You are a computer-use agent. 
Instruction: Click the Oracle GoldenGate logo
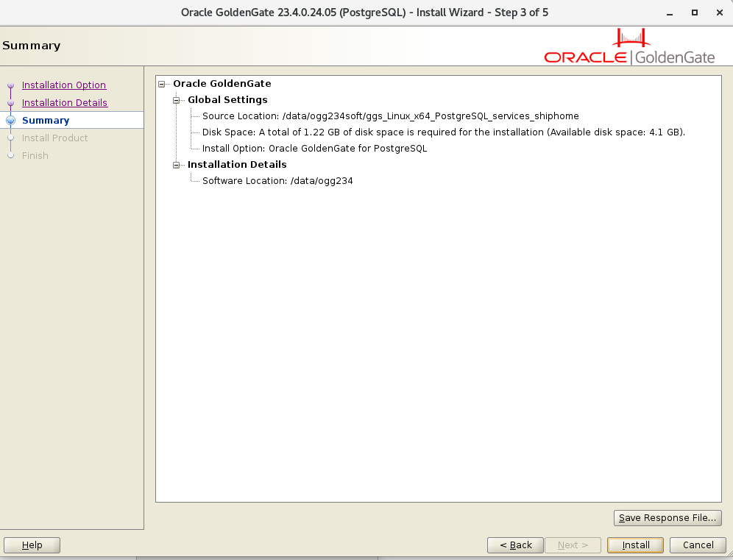click(x=629, y=47)
